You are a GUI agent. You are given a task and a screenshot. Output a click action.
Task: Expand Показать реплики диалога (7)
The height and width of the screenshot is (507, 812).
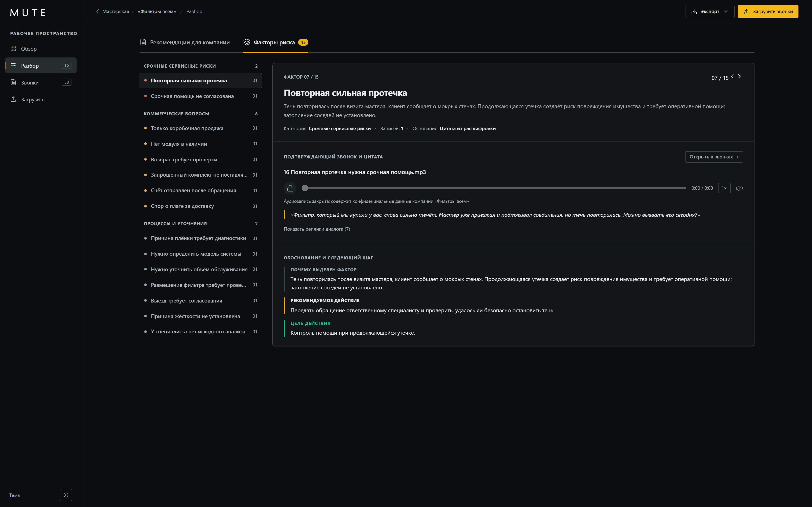click(317, 229)
